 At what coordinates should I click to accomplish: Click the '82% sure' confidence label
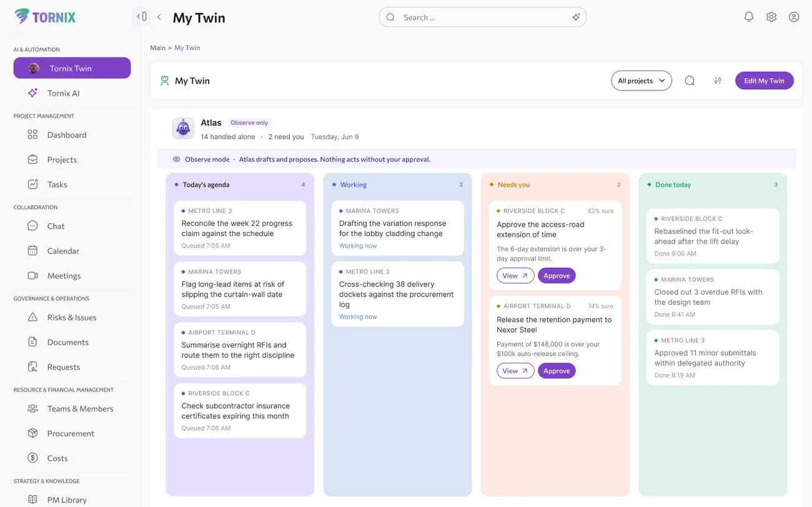point(600,211)
